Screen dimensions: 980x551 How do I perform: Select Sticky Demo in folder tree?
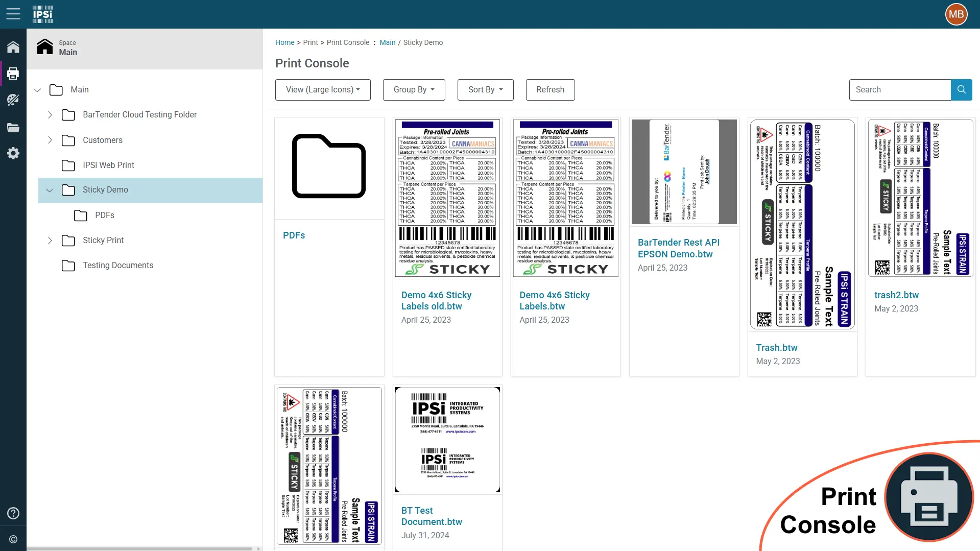click(150, 190)
